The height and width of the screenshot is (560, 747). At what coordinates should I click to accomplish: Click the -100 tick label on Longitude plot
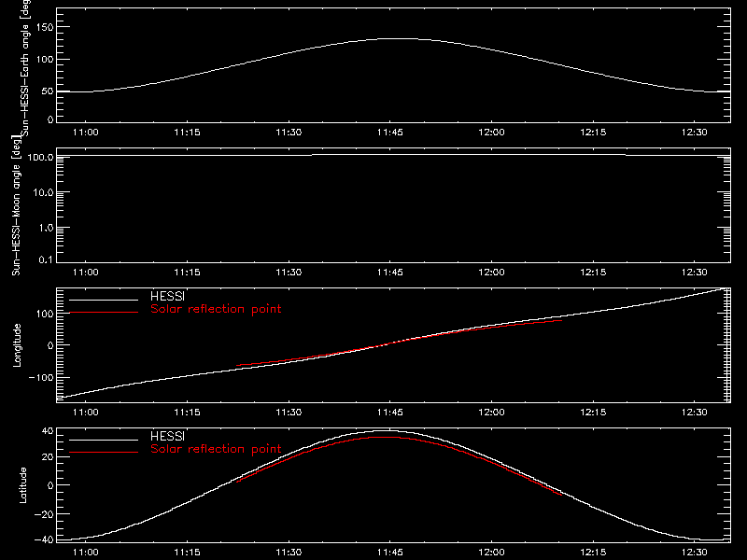click(x=41, y=377)
